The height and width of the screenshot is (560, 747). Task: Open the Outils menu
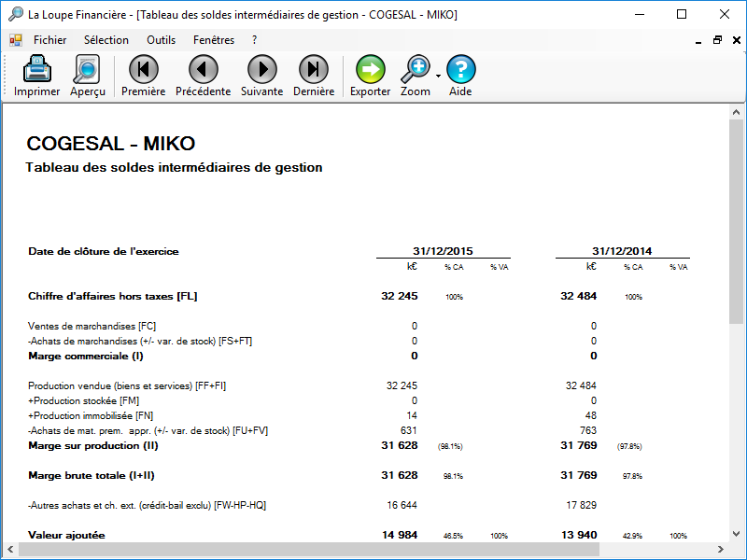coord(161,40)
